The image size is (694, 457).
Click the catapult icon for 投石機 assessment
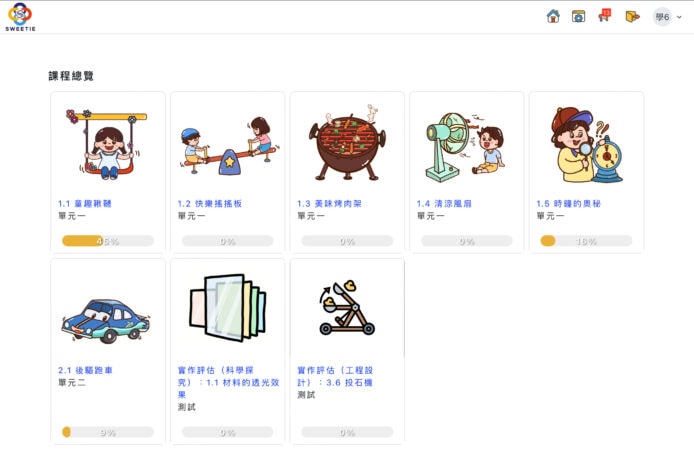pyautogui.click(x=347, y=307)
